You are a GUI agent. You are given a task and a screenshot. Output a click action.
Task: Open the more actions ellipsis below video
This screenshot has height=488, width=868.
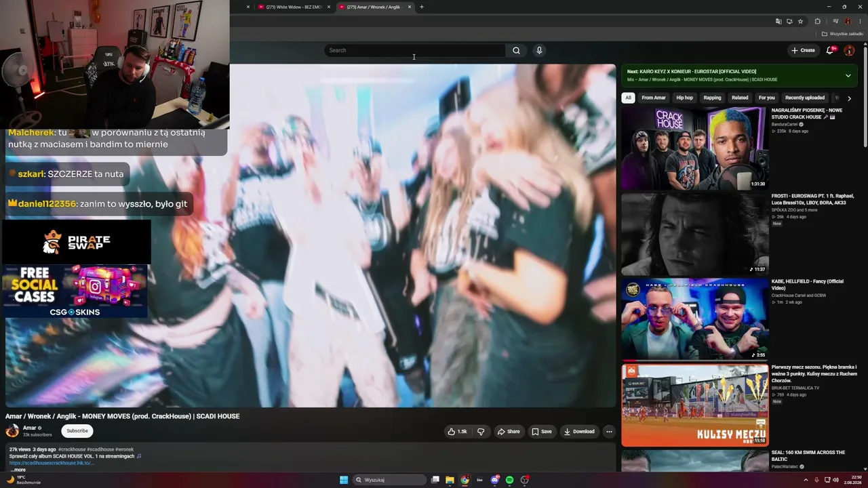pos(609,432)
